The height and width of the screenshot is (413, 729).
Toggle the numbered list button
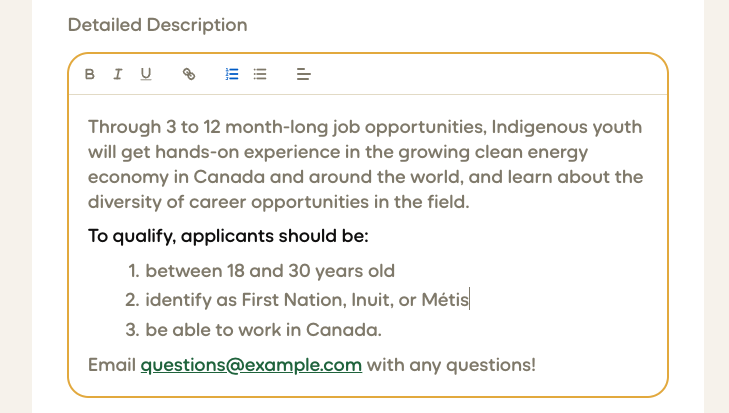click(232, 74)
